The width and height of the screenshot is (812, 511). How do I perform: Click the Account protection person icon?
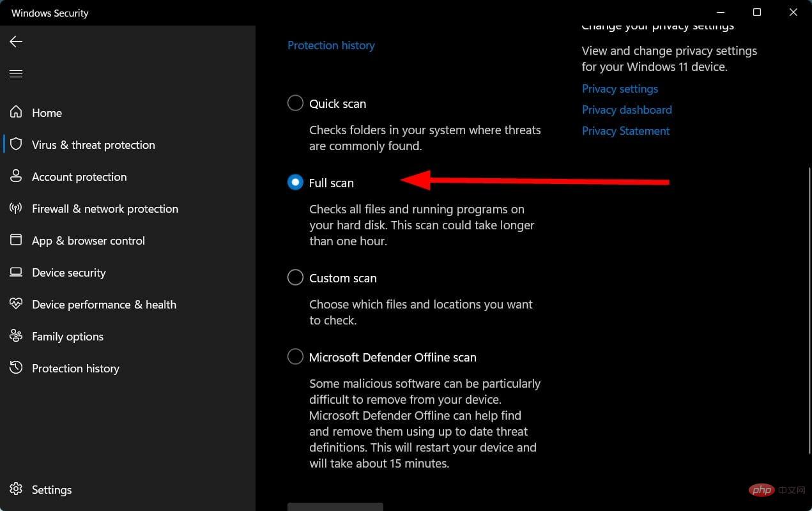(x=16, y=176)
